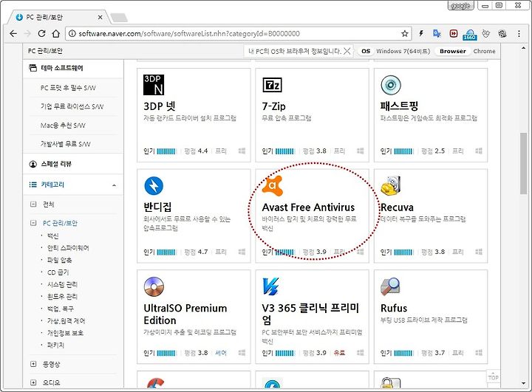The height and width of the screenshot is (392, 532).
Task: Open the 7-Zip title link
Action: pos(273,106)
